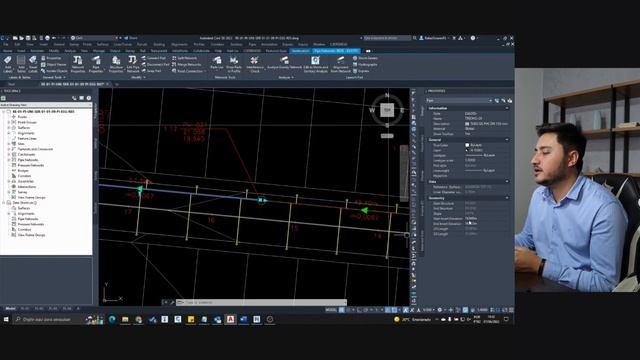This screenshot has height=360, width=640.
Task: Switch to the Model layout tab
Action: 10,309
